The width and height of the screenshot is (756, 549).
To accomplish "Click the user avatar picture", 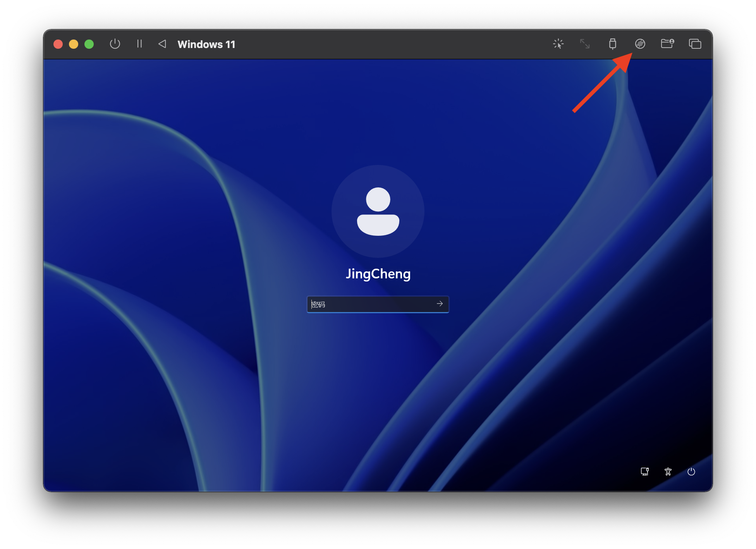I will click(378, 211).
